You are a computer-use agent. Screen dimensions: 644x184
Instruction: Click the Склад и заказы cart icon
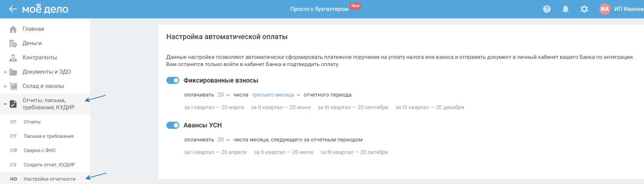13,86
